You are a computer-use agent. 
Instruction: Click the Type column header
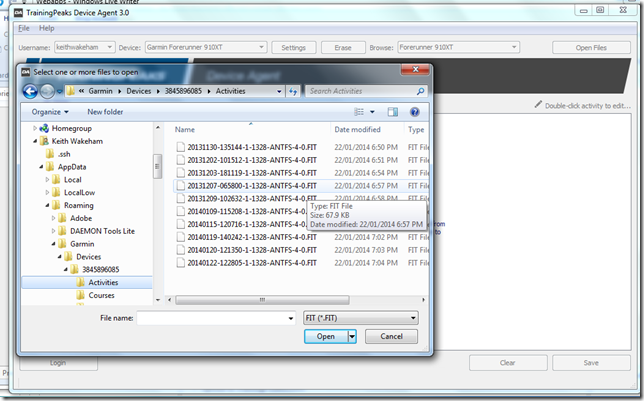click(416, 129)
